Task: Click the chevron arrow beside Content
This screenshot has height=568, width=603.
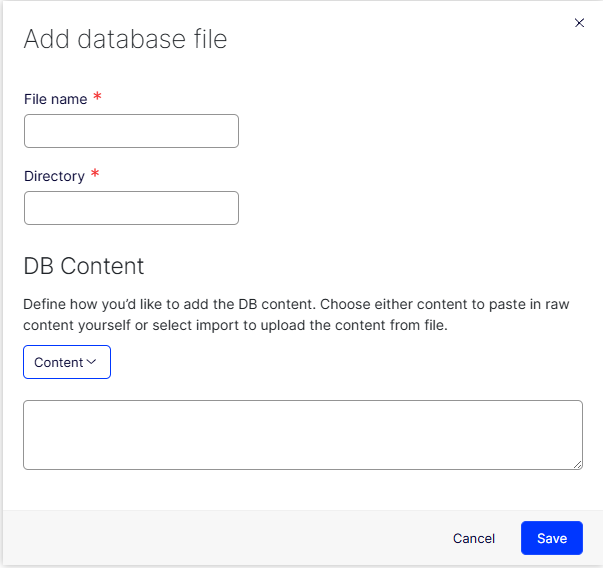Action: tap(92, 362)
